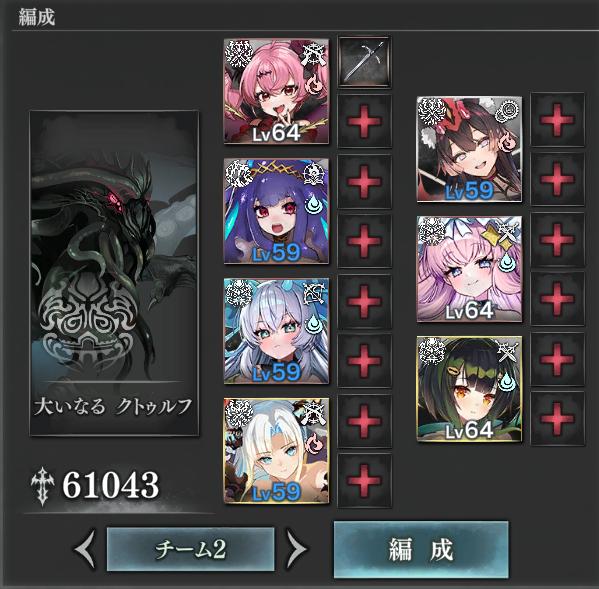
Task: Click the cross emblem beside power 61043
Action: coord(42,486)
